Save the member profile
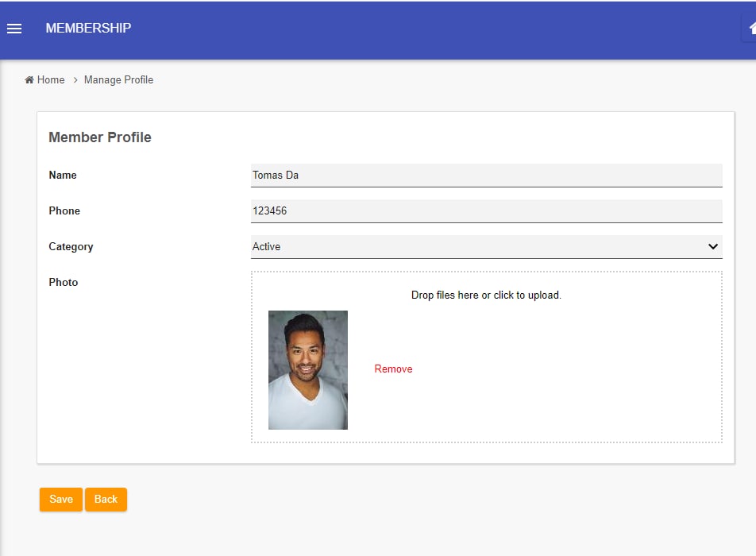This screenshot has height=556, width=756. (61, 499)
